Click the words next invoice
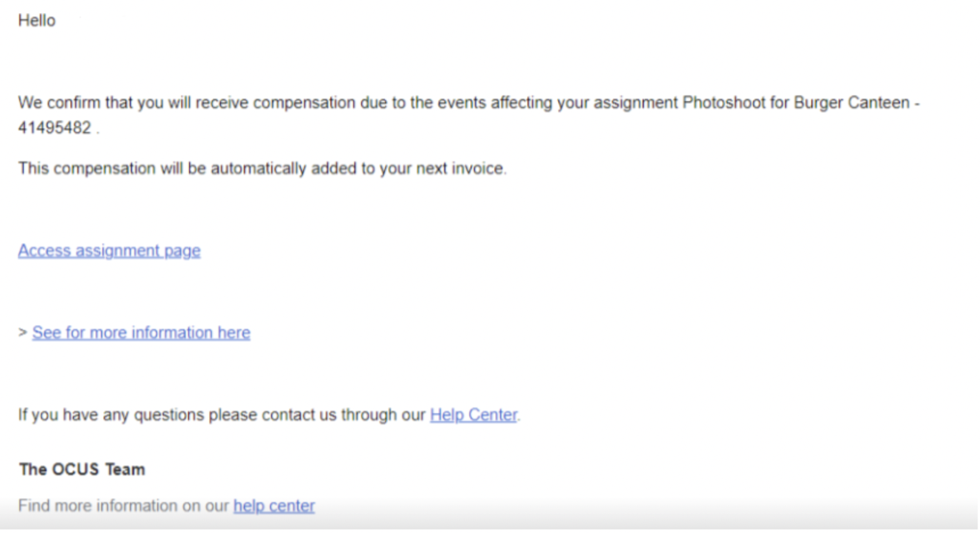Screen dimensions: 980x533 460,169
